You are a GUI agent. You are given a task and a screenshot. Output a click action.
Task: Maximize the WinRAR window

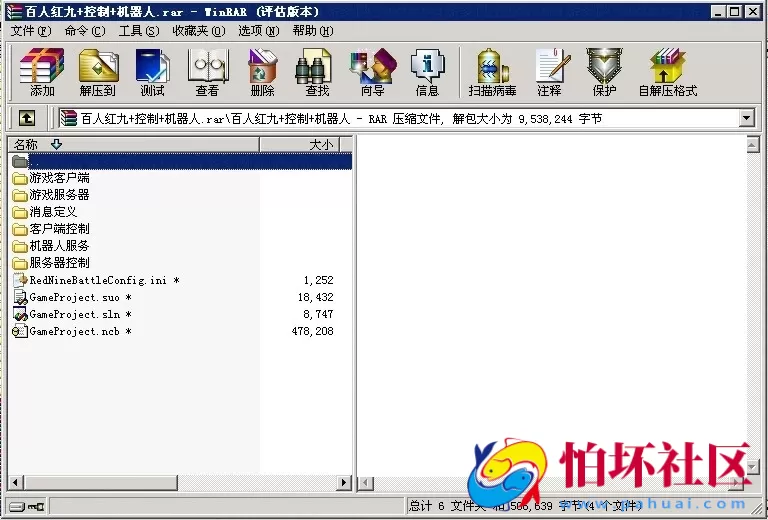734,11
